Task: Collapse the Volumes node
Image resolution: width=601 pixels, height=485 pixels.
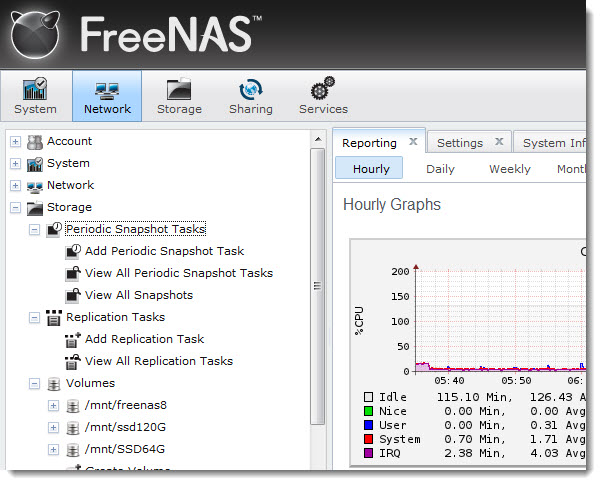Action: [34, 384]
